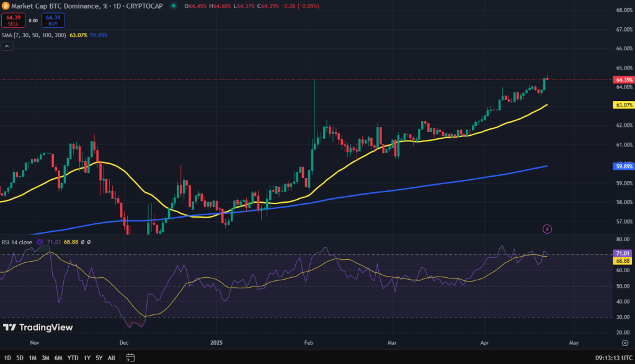Click the blue 59.89% SMA legend value
The image size is (635, 364).
(99, 35)
